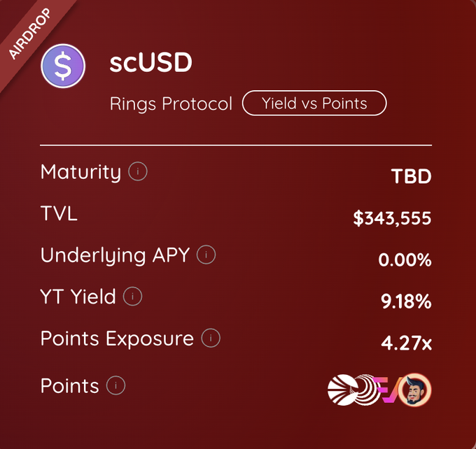Click the first white striped-circle points logo

point(341,390)
